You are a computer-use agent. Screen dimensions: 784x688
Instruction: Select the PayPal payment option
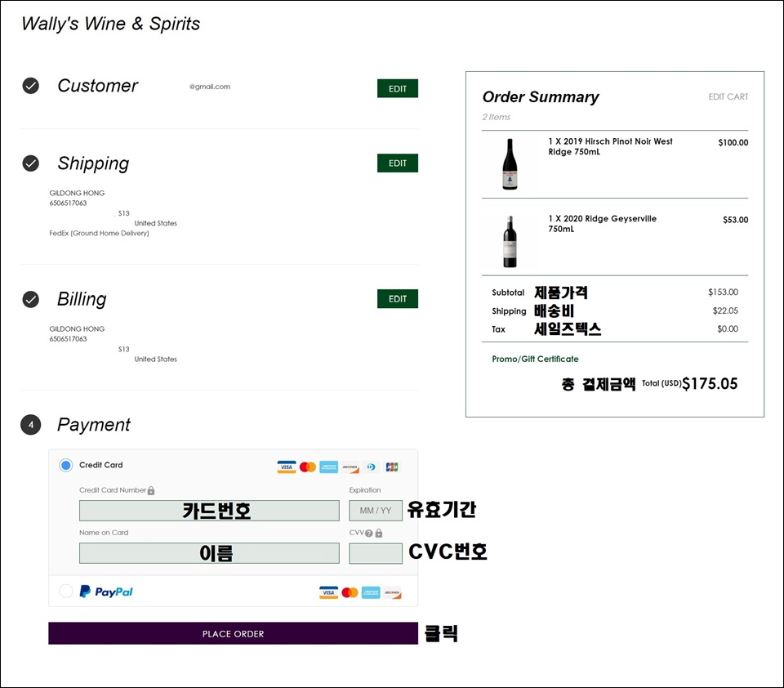(x=65, y=591)
